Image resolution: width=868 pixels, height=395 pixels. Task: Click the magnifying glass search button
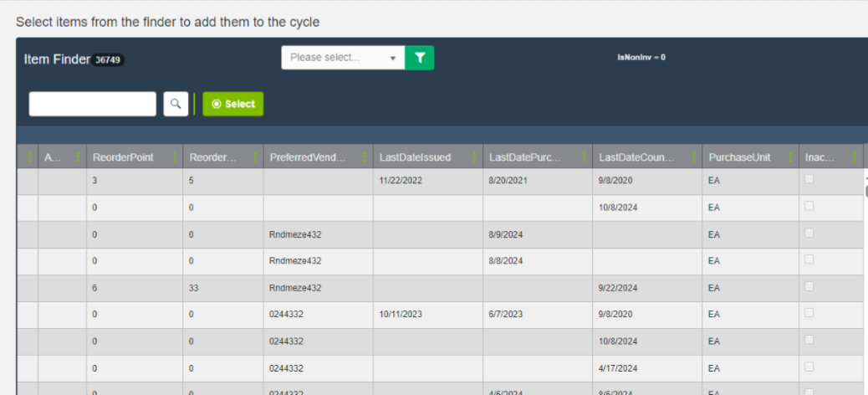pos(176,104)
